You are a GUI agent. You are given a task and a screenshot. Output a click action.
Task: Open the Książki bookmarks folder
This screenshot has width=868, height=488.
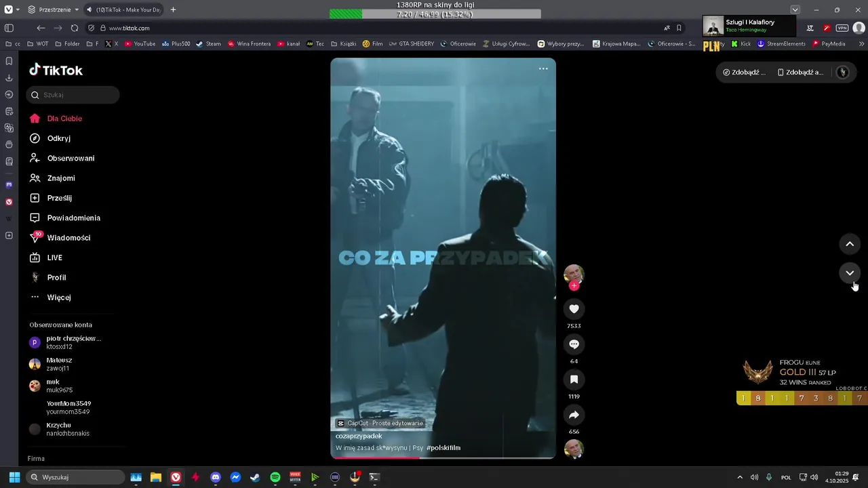(343, 43)
